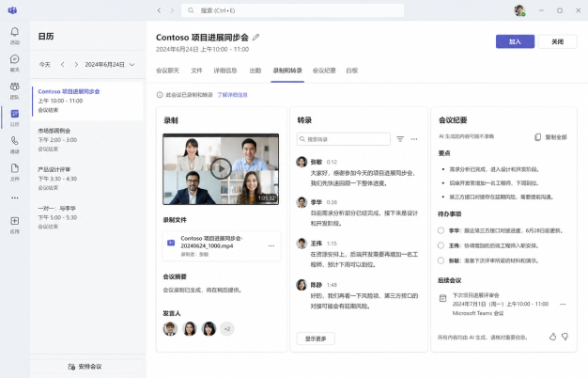588x378 pixels.
Task: Click 王伟 transcript entry at 1:15
Action: click(x=357, y=254)
